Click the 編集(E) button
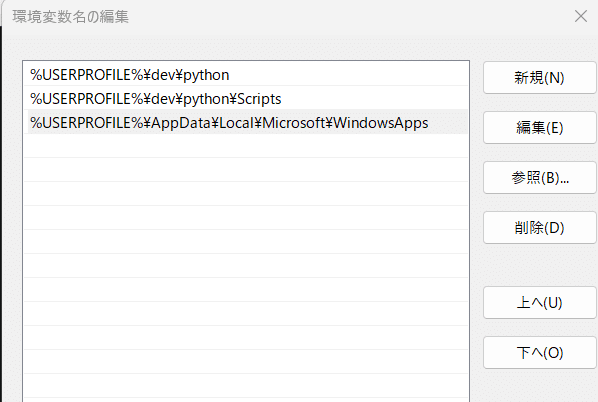The width and height of the screenshot is (598, 402). click(x=540, y=128)
